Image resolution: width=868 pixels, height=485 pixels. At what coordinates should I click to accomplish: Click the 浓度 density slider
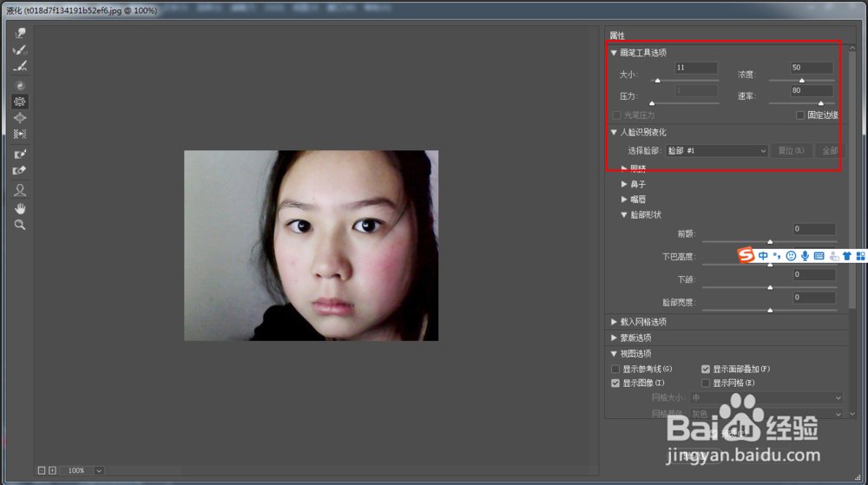[x=801, y=81]
